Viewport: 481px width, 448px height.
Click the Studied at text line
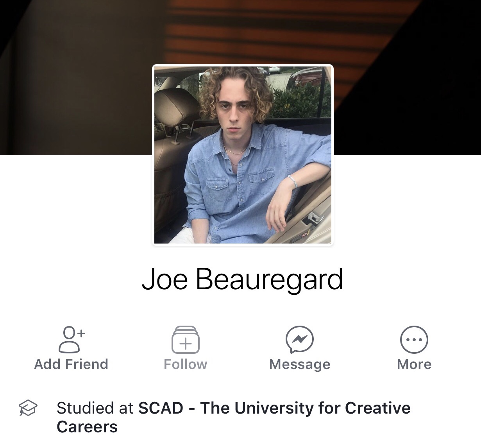234,417
